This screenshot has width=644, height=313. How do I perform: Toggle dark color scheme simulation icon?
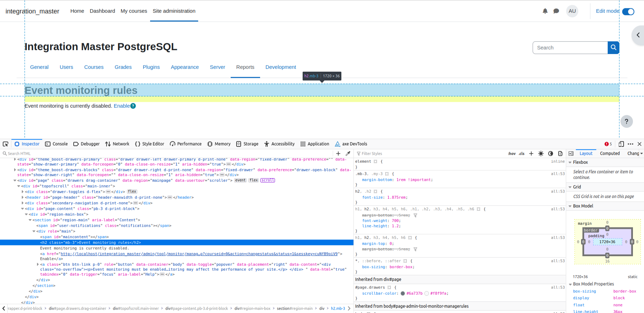(551, 153)
